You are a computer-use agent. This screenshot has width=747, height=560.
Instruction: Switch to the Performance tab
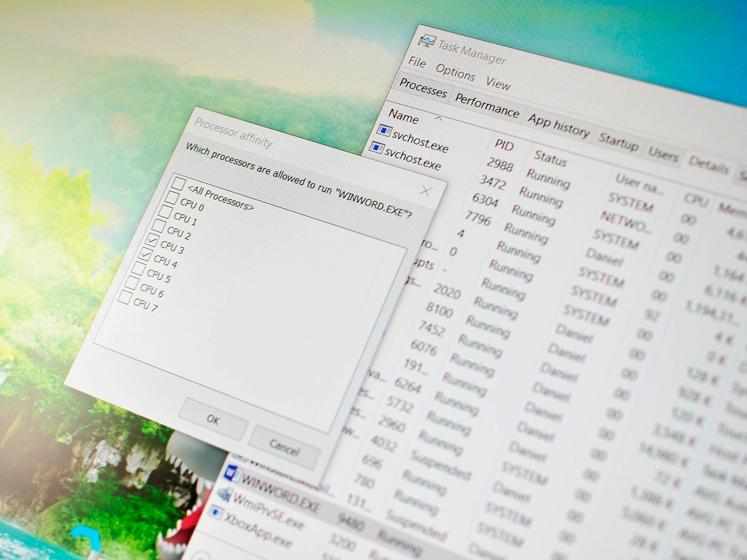[x=487, y=106]
